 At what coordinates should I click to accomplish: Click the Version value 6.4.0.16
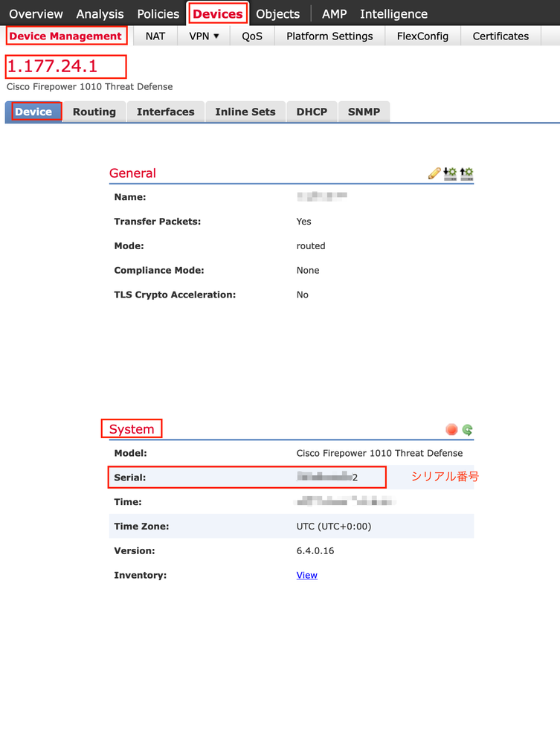(x=315, y=550)
